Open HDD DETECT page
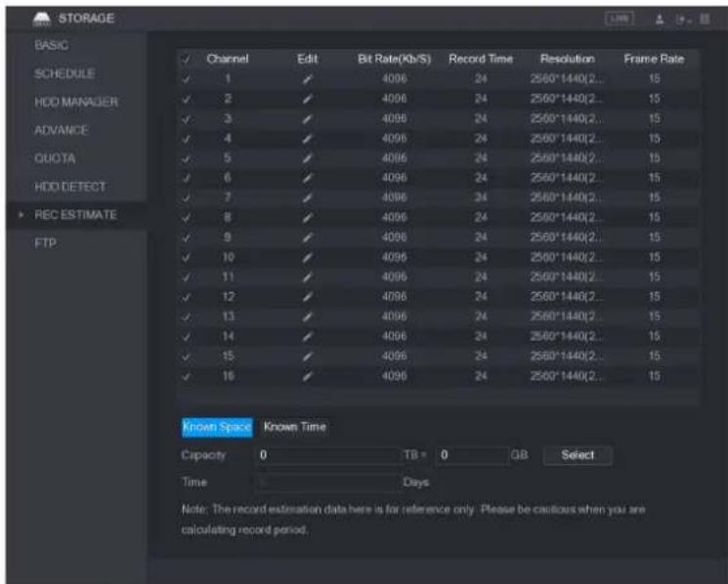This screenshot has width=728, height=584. coord(70,187)
